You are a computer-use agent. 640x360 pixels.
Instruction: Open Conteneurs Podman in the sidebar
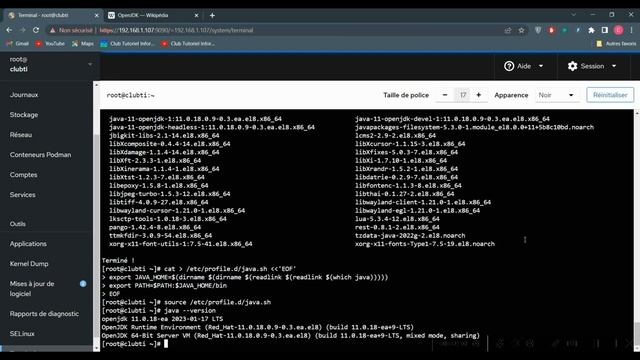tap(40, 155)
